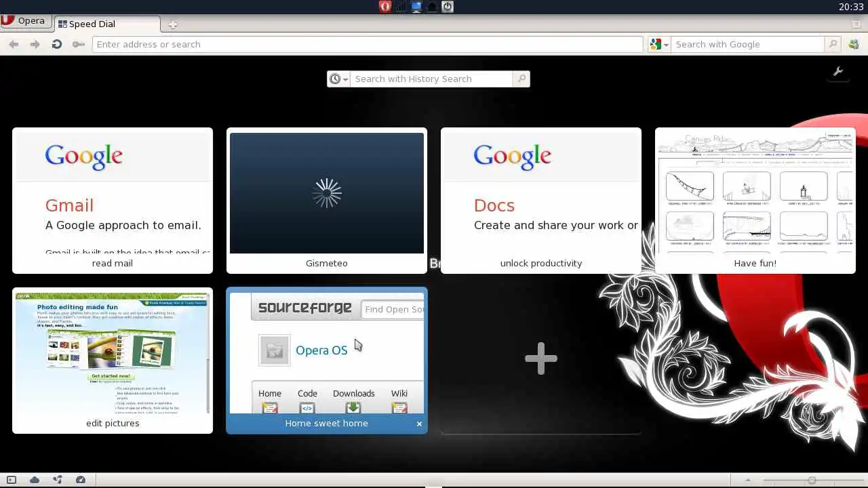Toggle the panels button in status bar
868x488 pixels.
click(11, 480)
